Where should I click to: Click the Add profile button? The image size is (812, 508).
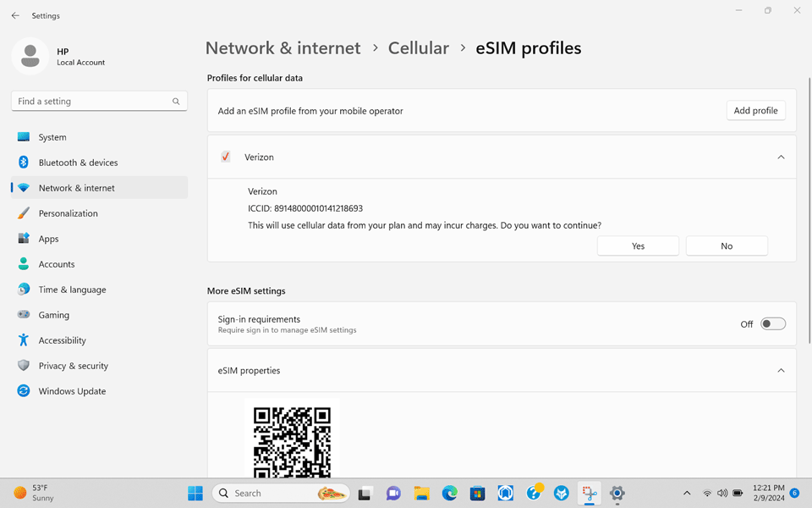coord(755,110)
